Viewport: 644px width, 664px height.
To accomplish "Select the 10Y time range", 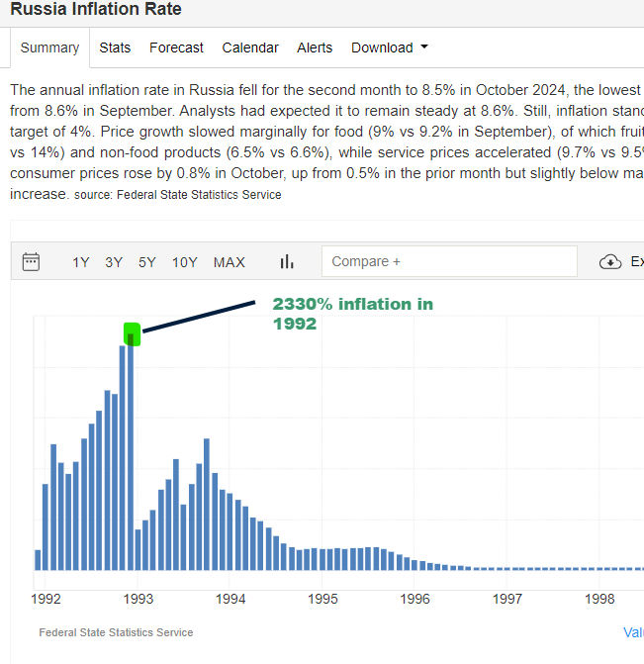I will 185,262.
